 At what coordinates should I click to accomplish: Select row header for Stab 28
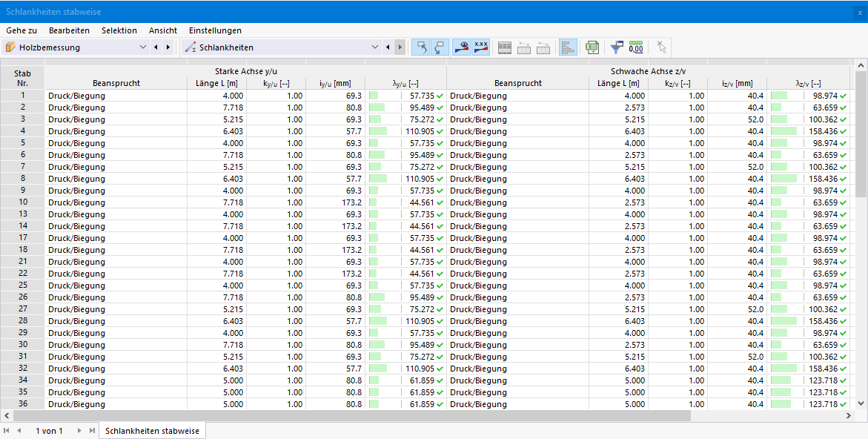pyautogui.click(x=23, y=320)
